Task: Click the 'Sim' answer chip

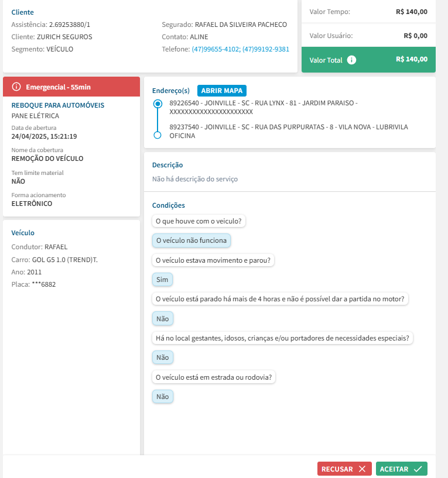Action: click(x=162, y=280)
